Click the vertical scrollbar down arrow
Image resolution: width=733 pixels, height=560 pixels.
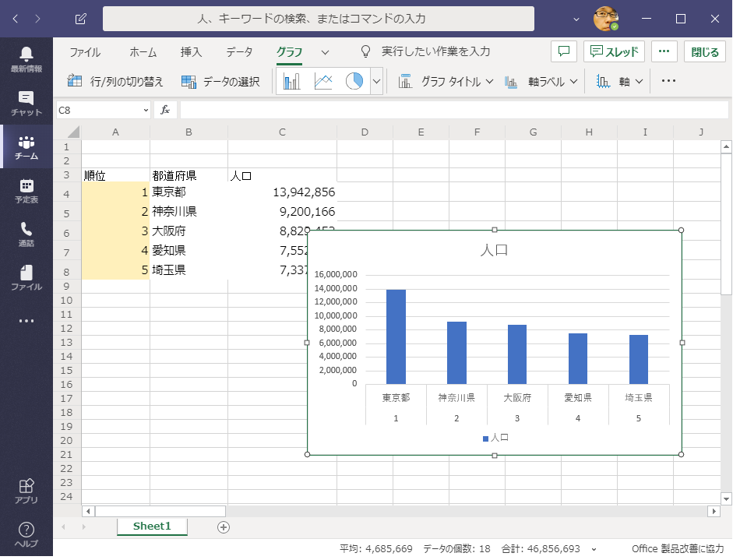pyautogui.click(x=726, y=498)
